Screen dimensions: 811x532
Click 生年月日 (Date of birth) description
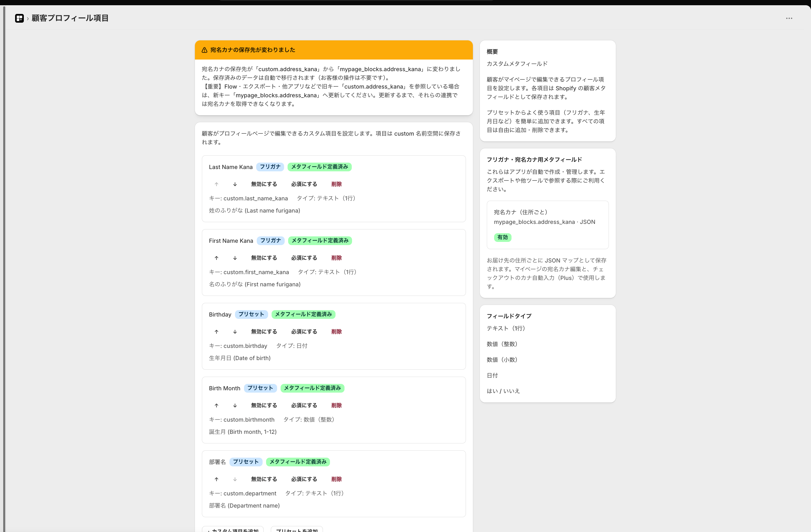240,358
